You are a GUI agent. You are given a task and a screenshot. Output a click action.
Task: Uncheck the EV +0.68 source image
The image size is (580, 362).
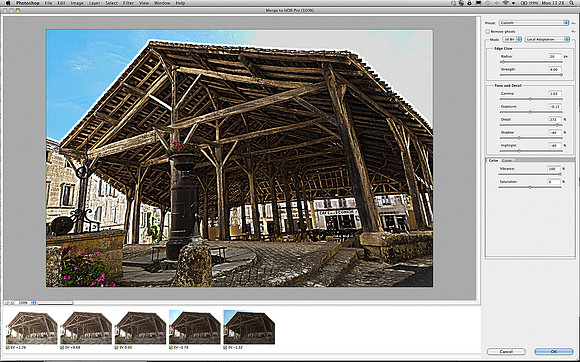tap(62, 348)
